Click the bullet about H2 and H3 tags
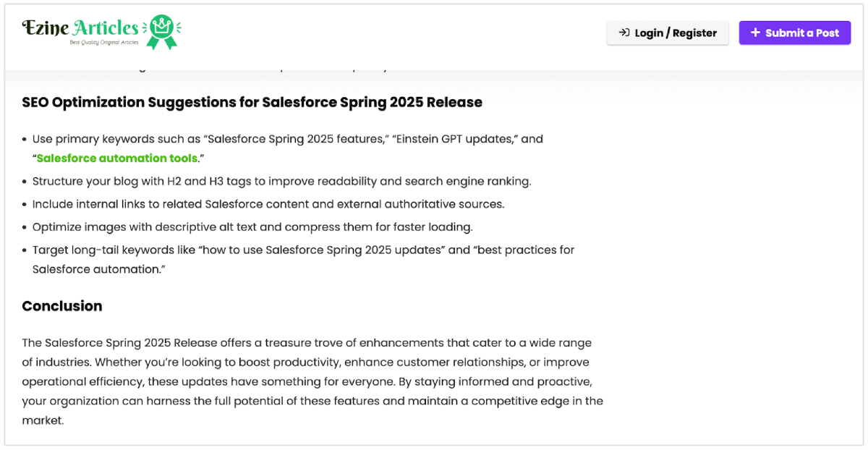Viewport: 868px width, 450px height. pyautogui.click(x=281, y=181)
